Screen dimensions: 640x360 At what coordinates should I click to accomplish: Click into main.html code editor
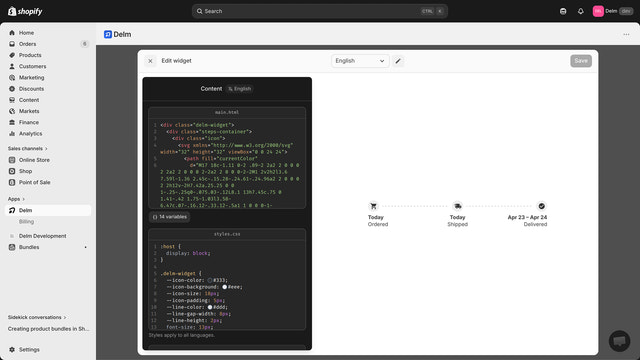point(227,162)
